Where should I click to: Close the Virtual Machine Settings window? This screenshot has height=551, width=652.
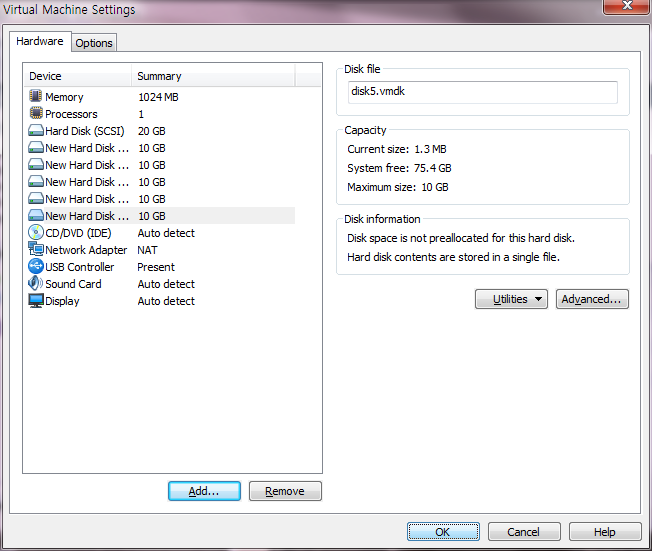[x=627, y=6]
